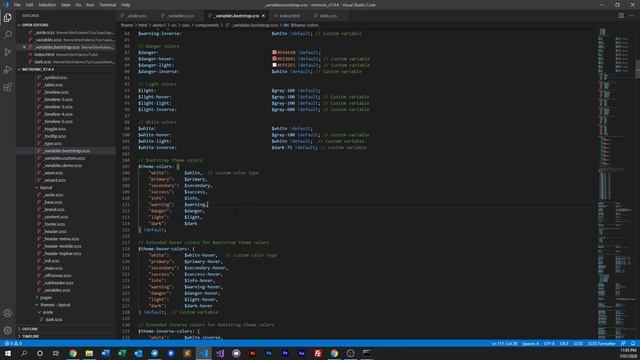
Task: Open _header-menu.scss in explorer
Action: (61, 239)
